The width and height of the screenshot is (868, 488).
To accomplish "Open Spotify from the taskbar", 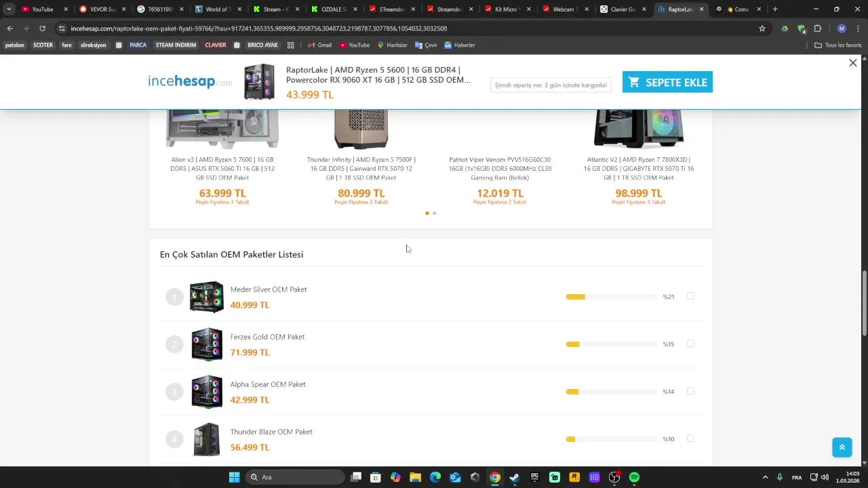I will [634, 477].
